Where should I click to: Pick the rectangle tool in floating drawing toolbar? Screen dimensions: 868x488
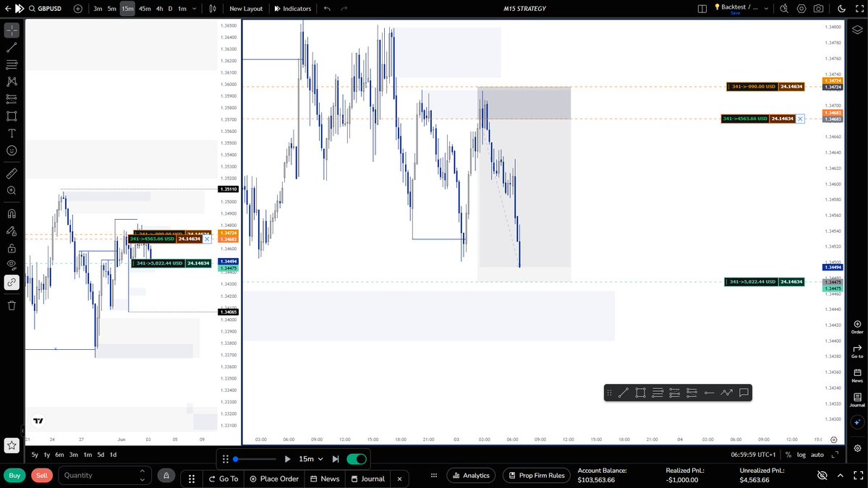click(x=640, y=393)
